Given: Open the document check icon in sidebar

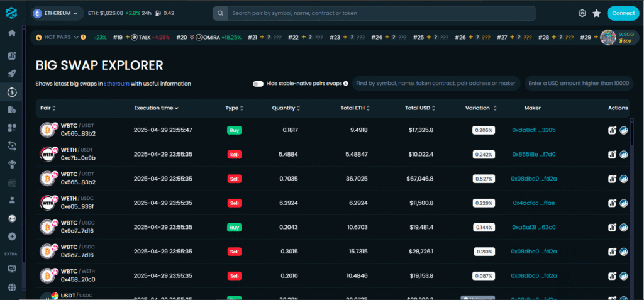Looking at the screenshot, I should point(12,109).
